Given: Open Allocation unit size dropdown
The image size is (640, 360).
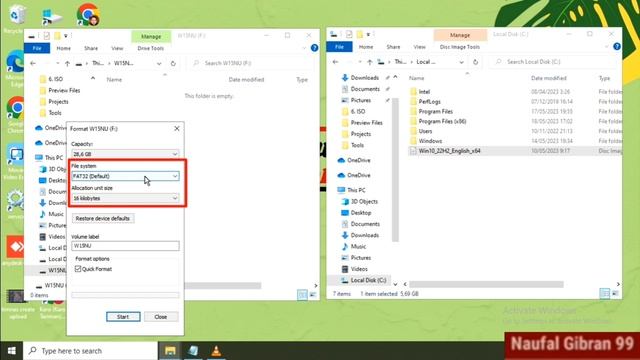Looking at the screenshot, I should tap(125, 198).
